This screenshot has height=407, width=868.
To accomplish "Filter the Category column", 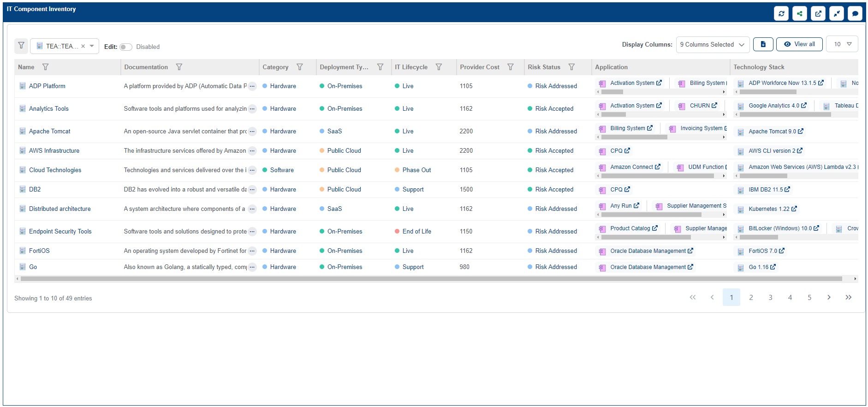I will tap(300, 67).
